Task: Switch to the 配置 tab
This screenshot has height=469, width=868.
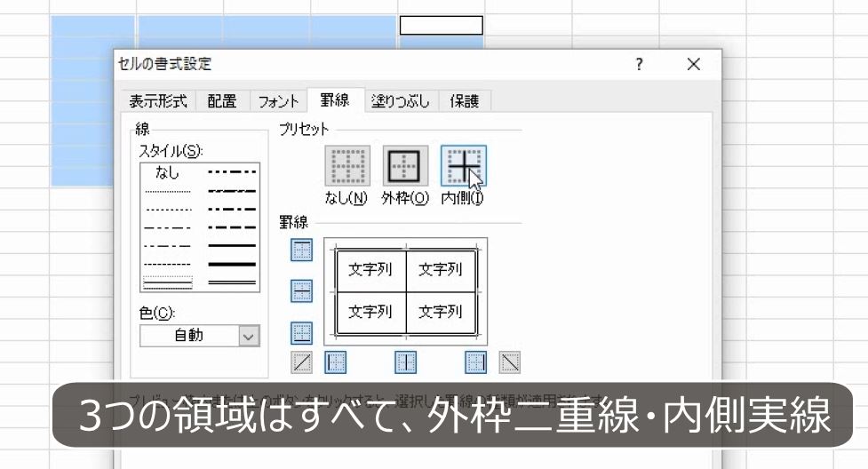Action: [222, 100]
